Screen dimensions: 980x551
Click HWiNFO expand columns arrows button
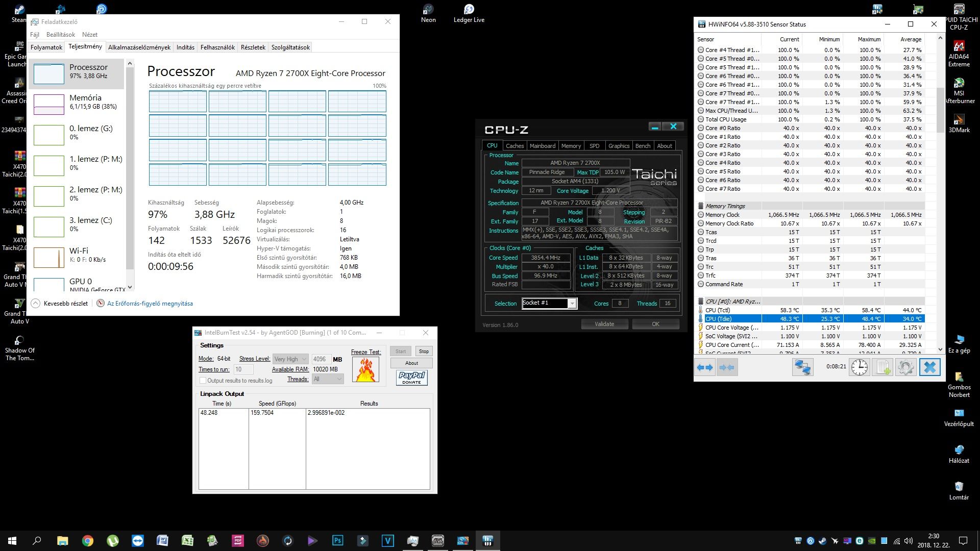click(x=705, y=367)
